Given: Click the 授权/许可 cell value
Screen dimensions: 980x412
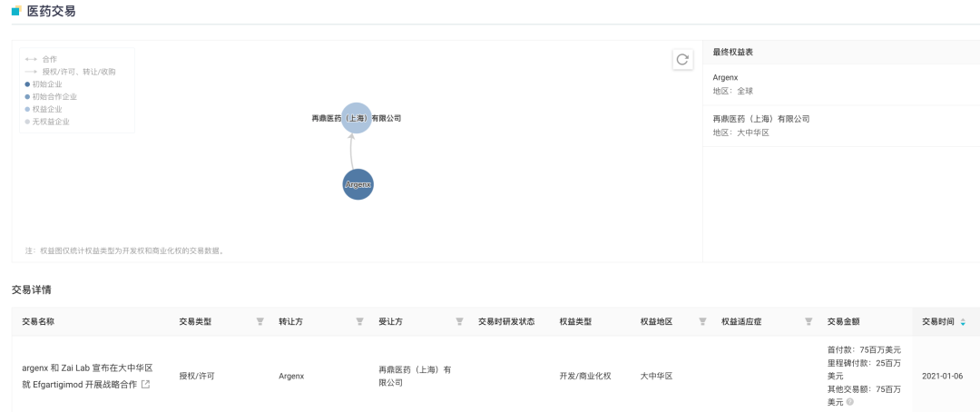Looking at the screenshot, I should click(x=196, y=377).
